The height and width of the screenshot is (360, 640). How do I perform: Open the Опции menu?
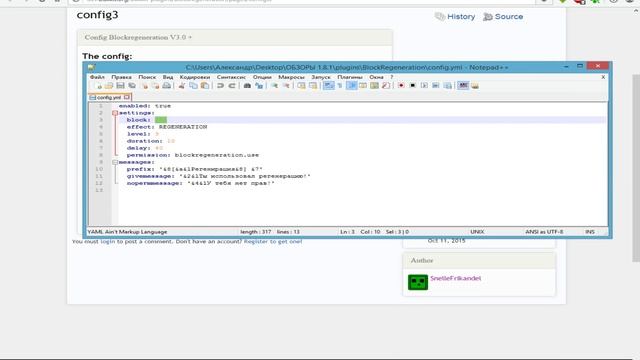coord(262,77)
